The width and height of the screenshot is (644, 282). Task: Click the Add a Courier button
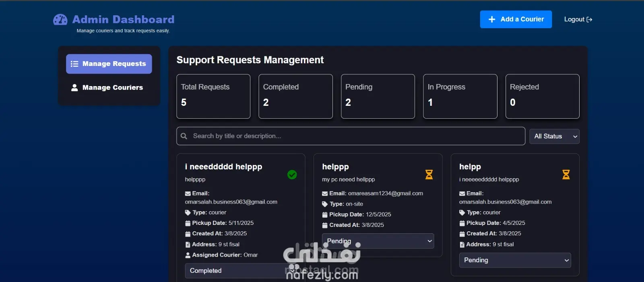pos(516,19)
